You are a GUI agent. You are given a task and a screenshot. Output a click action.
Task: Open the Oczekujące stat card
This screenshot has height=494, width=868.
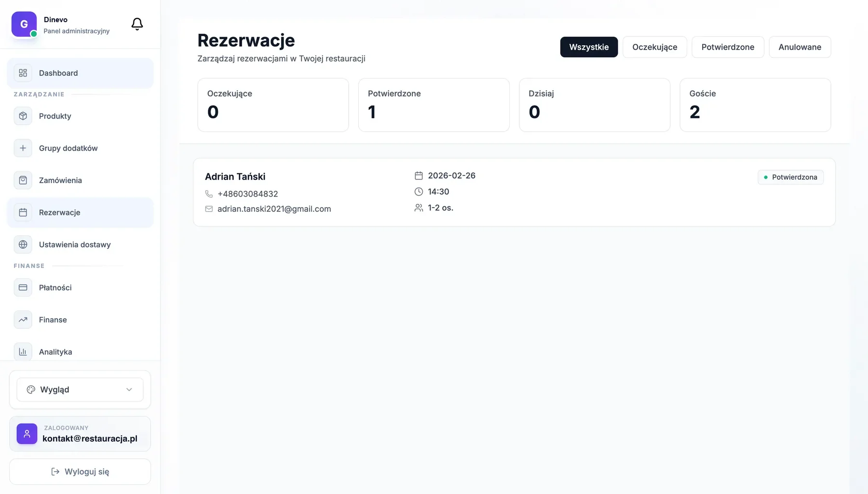tap(273, 105)
